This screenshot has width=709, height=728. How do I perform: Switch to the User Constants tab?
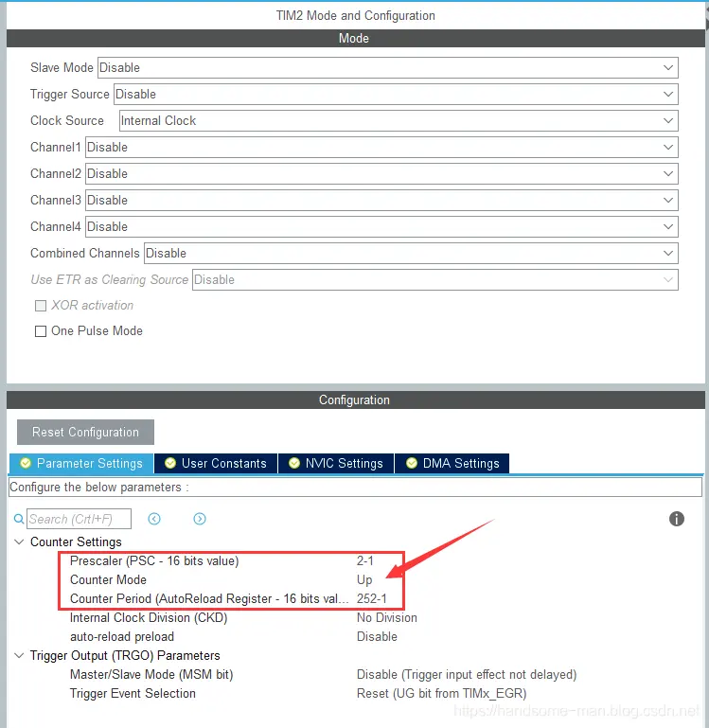216,463
